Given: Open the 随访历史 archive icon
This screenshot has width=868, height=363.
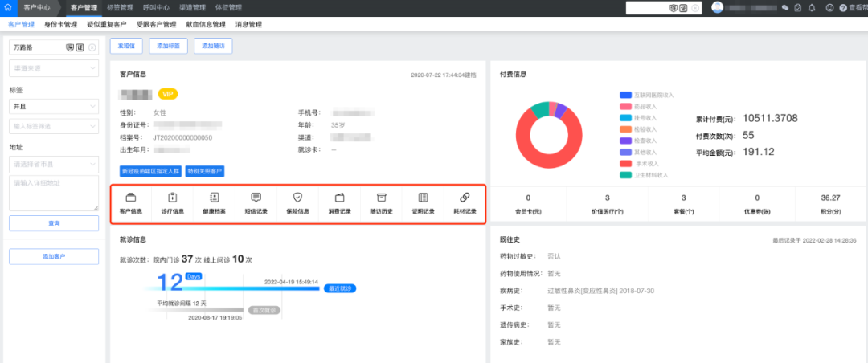Looking at the screenshot, I should point(382,198).
